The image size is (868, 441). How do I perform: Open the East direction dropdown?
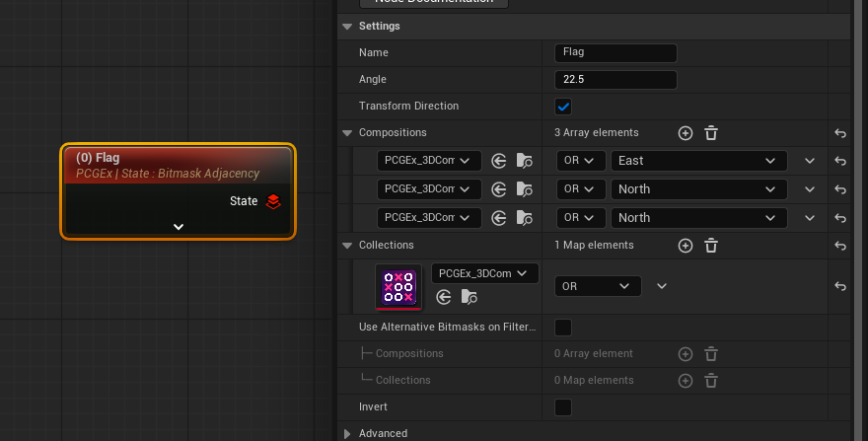[698, 161]
